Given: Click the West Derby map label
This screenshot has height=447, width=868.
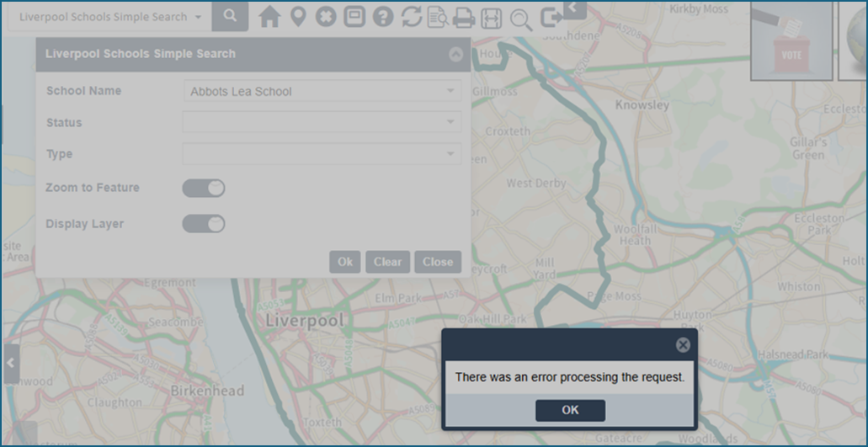Looking at the screenshot, I should click(x=536, y=184).
